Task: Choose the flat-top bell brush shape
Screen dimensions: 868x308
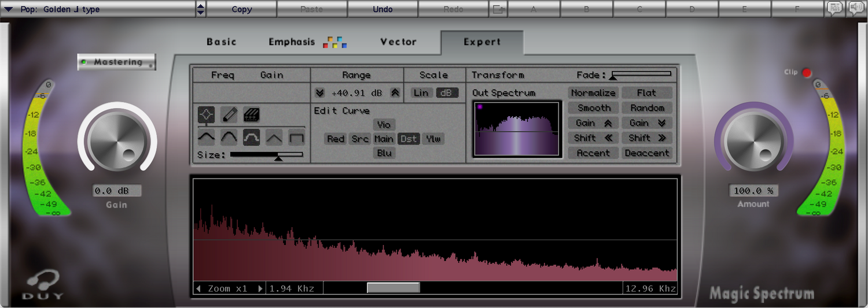Action: 251,138
